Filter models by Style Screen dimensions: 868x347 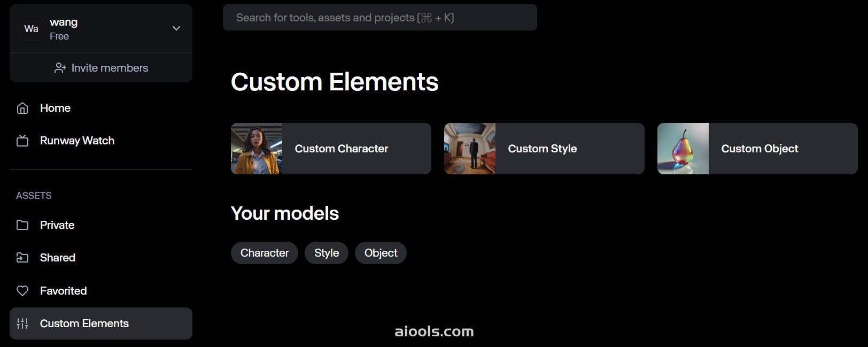pyautogui.click(x=327, y=253)
